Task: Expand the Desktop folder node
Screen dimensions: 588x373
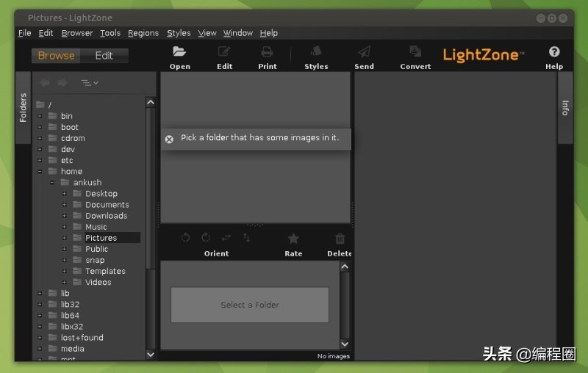Action: (x=65, y=194)
